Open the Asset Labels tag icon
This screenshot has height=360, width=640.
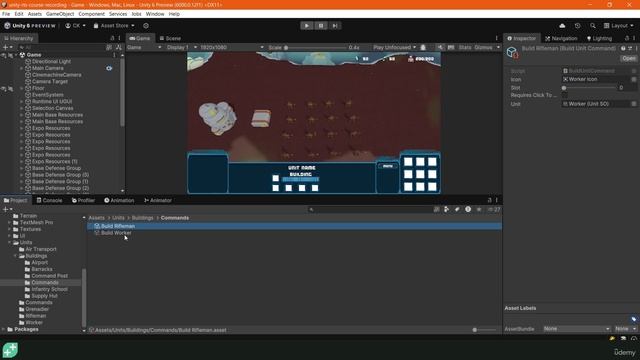click(x=633, y=319)
